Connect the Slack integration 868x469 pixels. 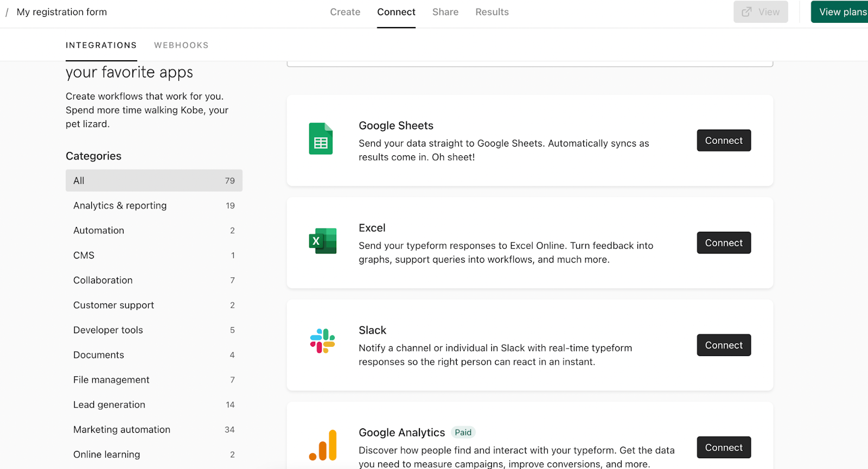point(724,345)
